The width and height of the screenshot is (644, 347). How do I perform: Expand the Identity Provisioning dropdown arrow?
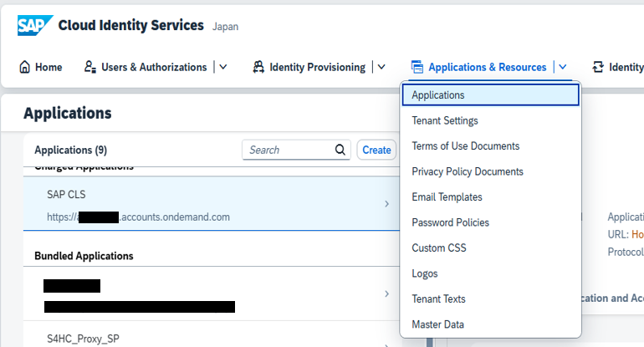click(381, 67)
